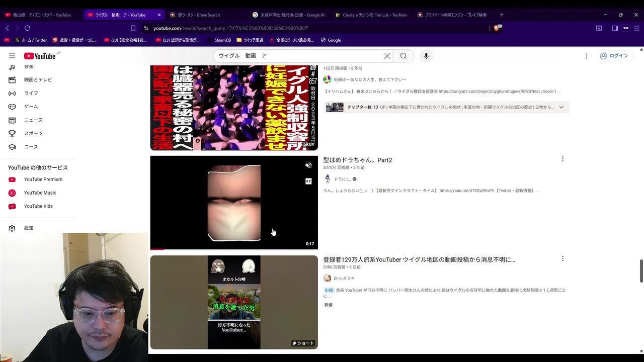The width and height of the screenshot is (644, 362).
Task: Open the SteamDB bookmark
Action: point(219,40)
